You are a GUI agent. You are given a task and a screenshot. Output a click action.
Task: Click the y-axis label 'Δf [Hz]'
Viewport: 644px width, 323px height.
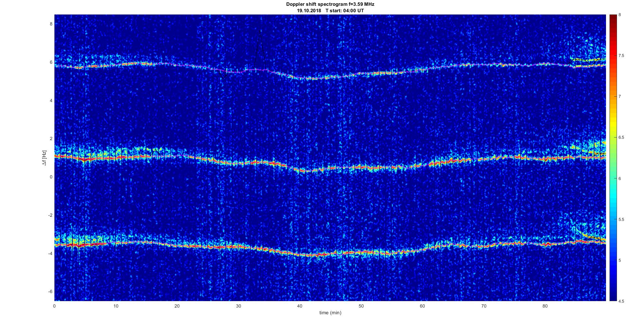pos(44,158)
